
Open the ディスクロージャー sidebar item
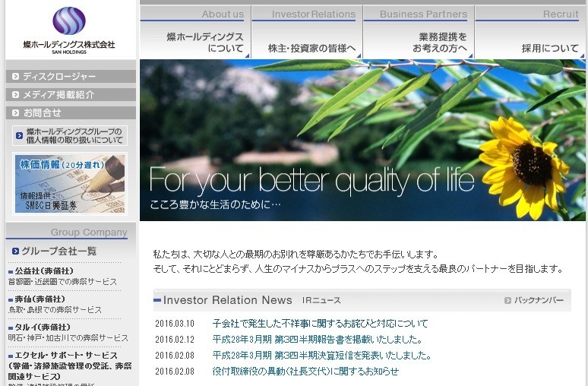[71, 76]
